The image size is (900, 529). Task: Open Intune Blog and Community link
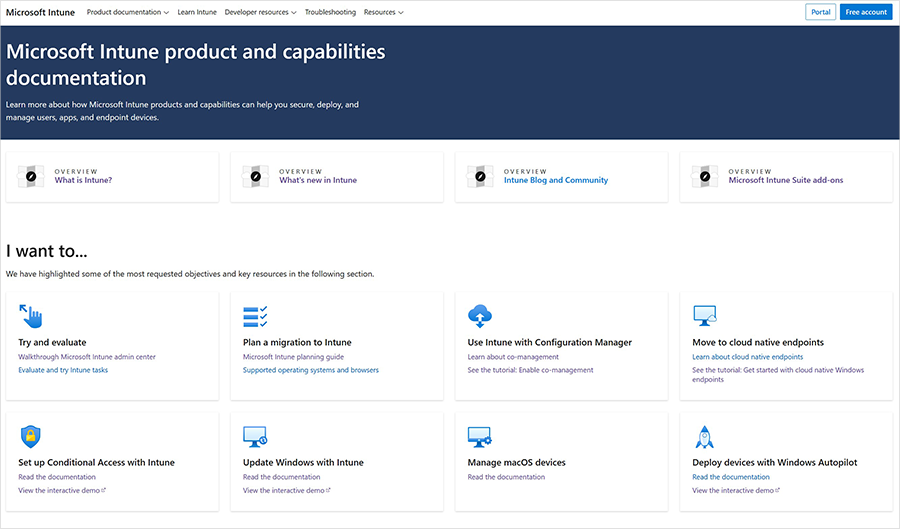pyautogui.click(x=556, y=180)
